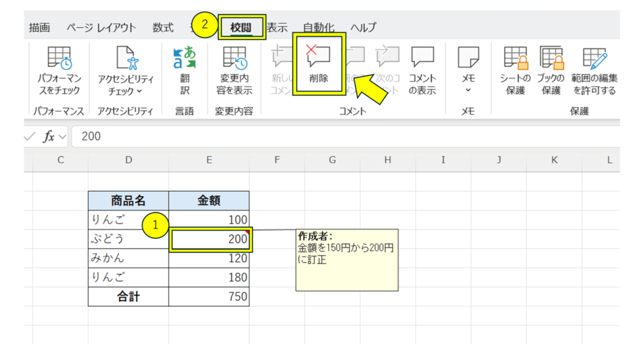Screen dimensions: 644x362
Task: Select column header E
Action: (x=209, y=160)
